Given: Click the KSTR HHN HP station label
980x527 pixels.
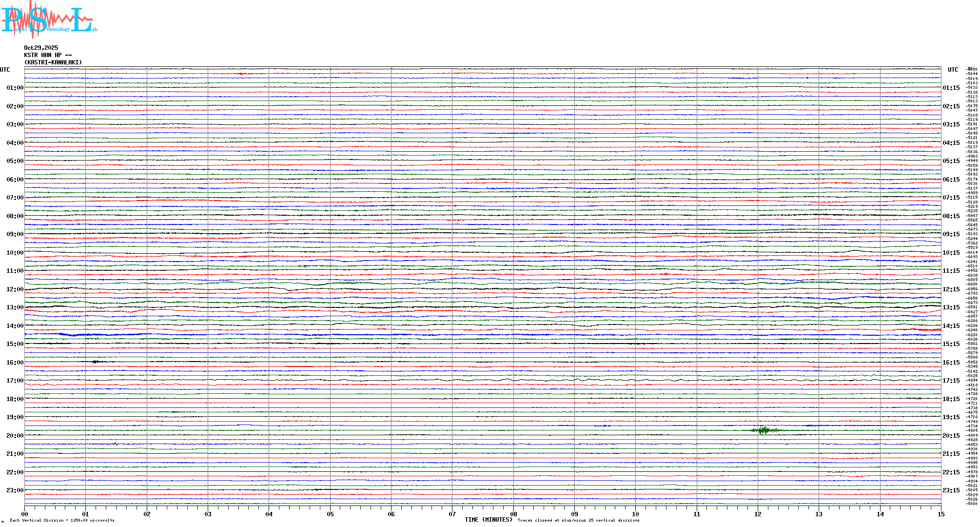Looking at the screenshot, I should (48, 55).
